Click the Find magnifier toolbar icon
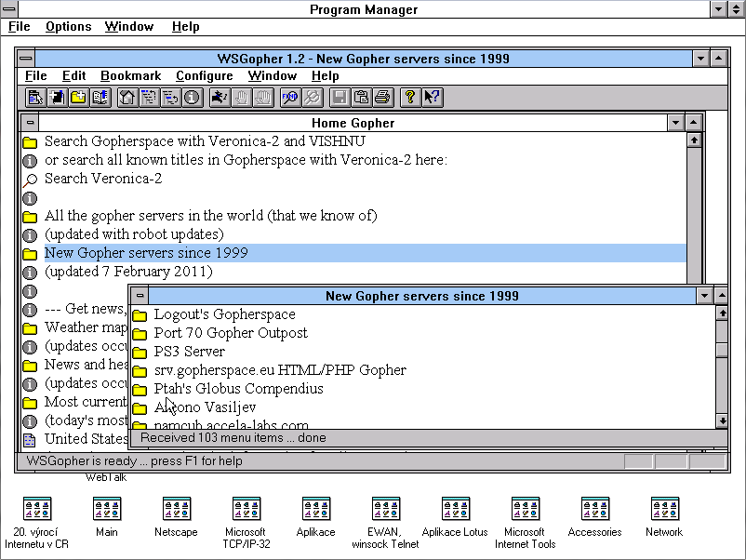Image resolution: width=746 pixels, height=560 pixels. pyautogui.click(x=289, y=98)
